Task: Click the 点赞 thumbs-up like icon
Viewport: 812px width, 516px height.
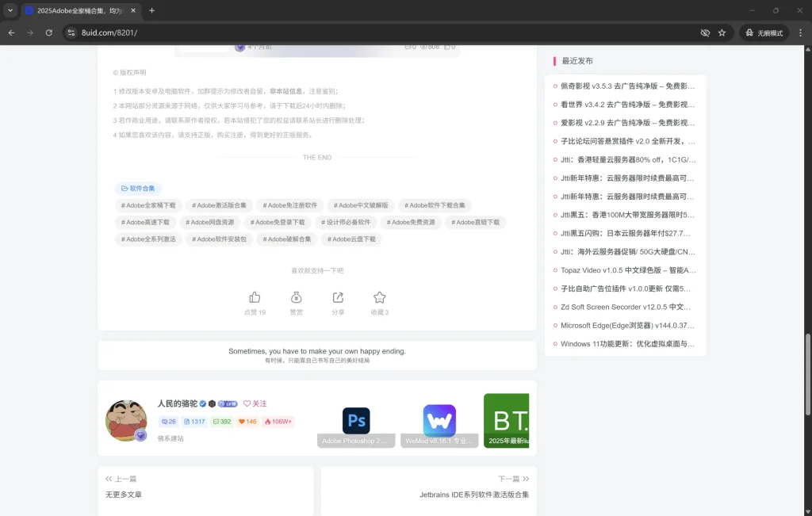Action: point(254,299)
